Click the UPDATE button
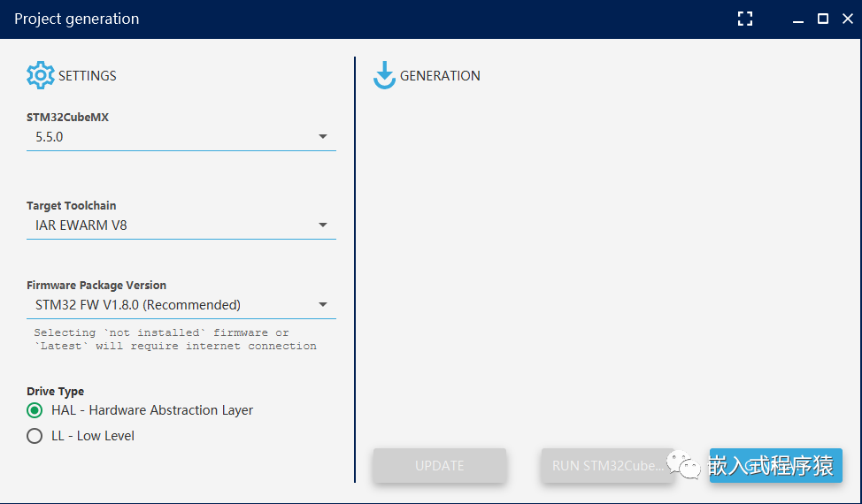Viewport: 862px width, 504px height. coord(440,466)
